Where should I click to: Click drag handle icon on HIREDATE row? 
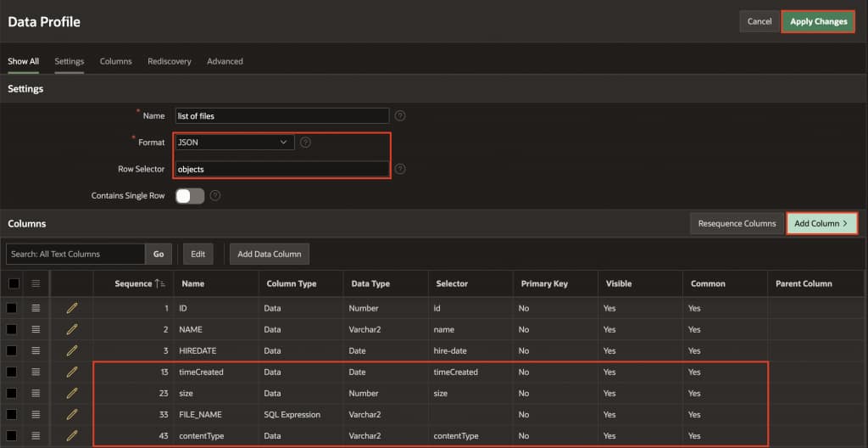(x=36, y=350)
